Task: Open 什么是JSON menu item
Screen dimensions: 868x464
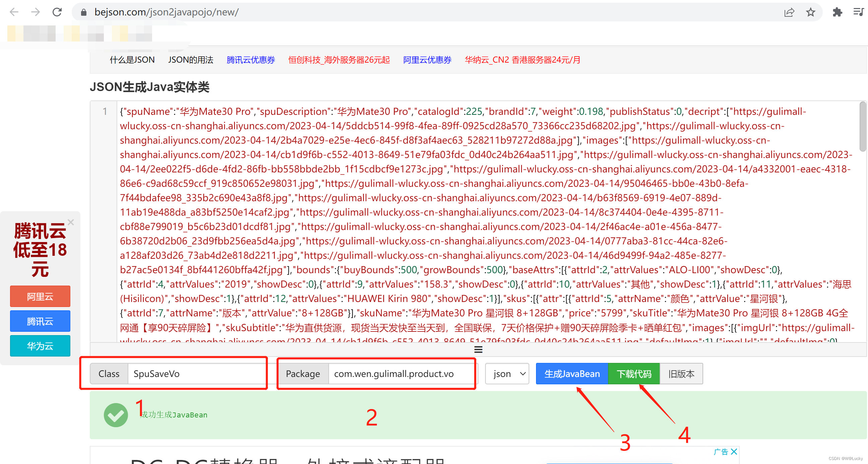Action: coord(132,60)
